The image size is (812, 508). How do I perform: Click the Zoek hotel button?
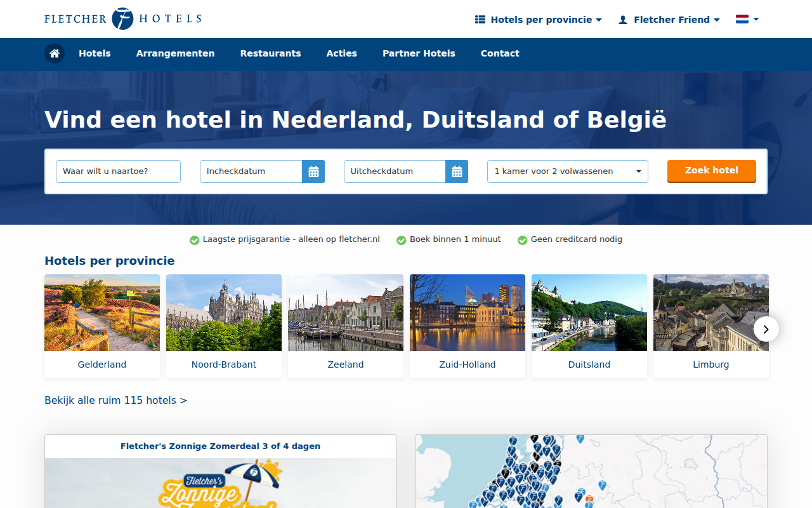[712, 171]
